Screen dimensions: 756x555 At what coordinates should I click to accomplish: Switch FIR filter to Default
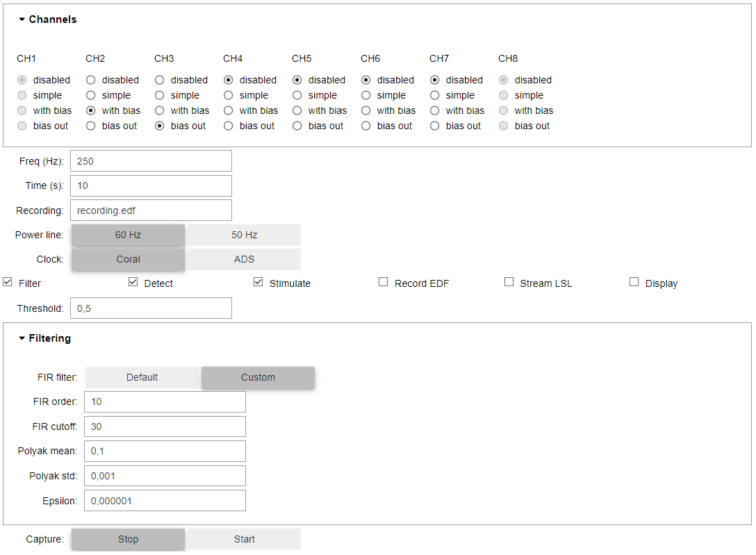[142, 377]
